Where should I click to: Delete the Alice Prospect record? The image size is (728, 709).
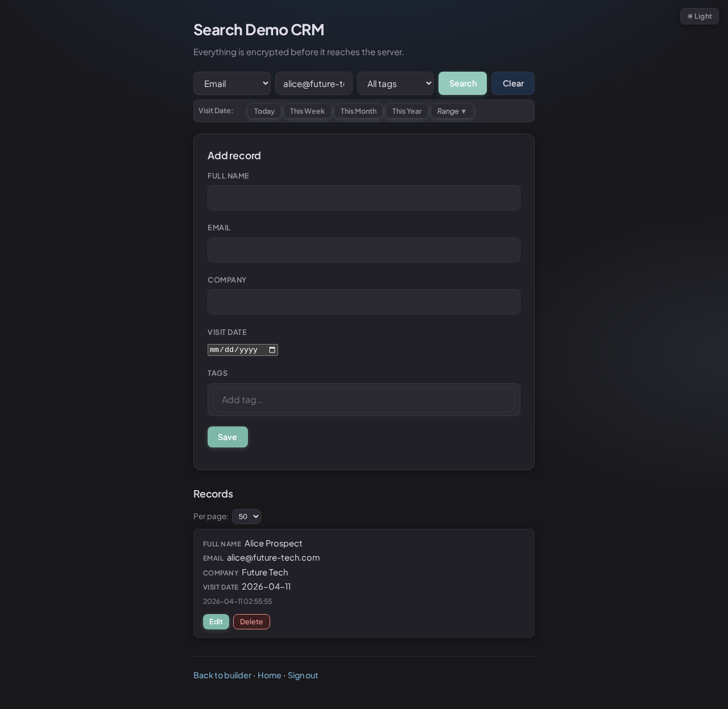tap(251, 621)
